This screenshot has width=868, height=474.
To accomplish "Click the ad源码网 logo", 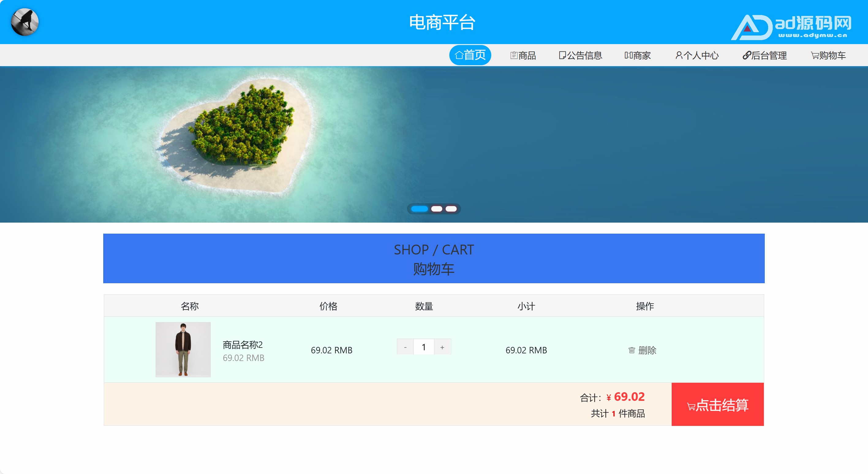I will (x=792, y=26).
